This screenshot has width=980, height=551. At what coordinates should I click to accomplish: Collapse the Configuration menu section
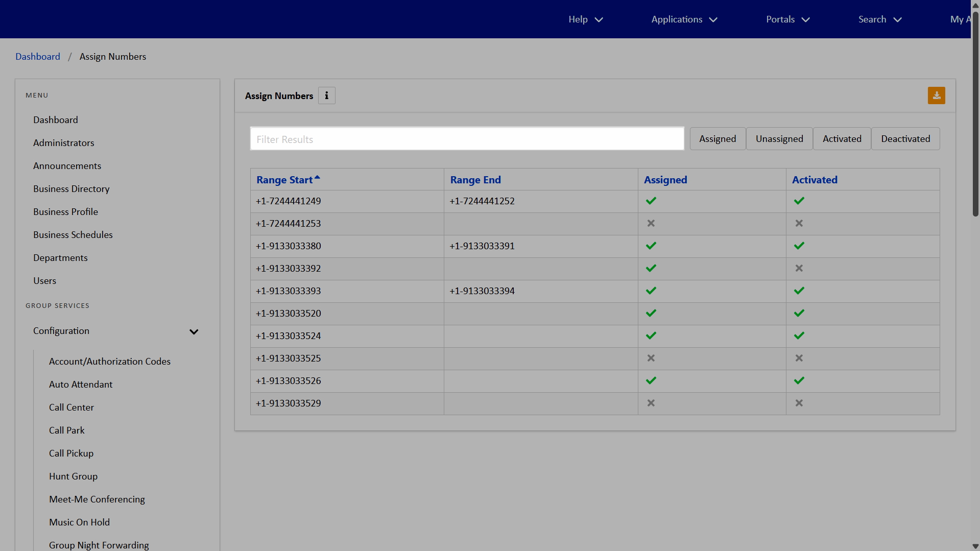pos(194,331)
